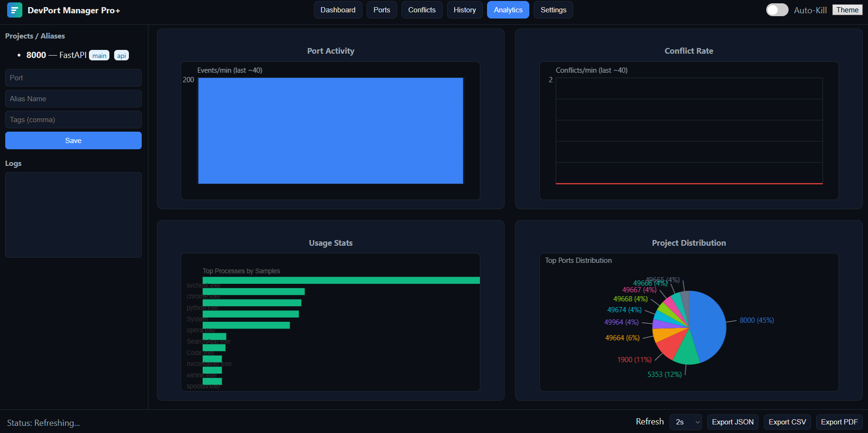Save the project alias

pos(73,141)
